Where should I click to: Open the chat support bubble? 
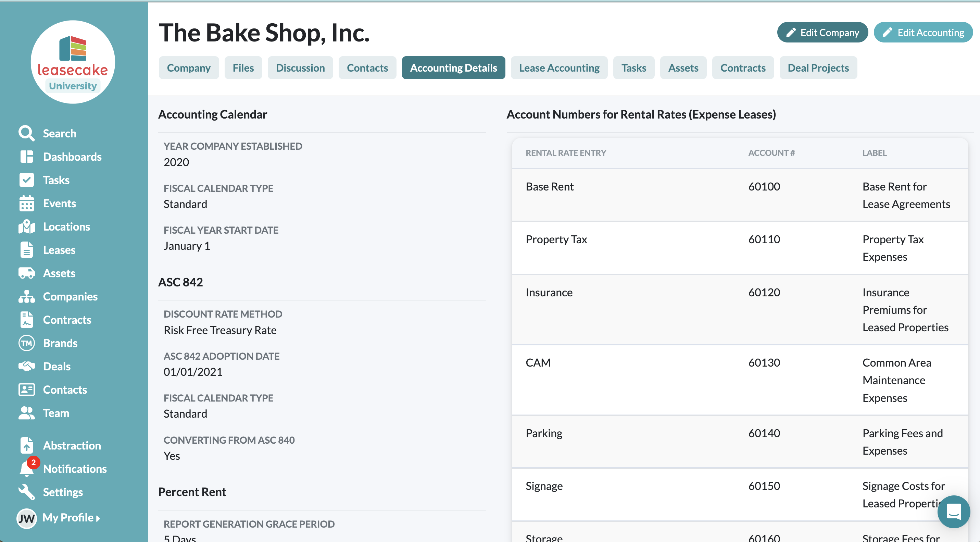click(953, 512)
